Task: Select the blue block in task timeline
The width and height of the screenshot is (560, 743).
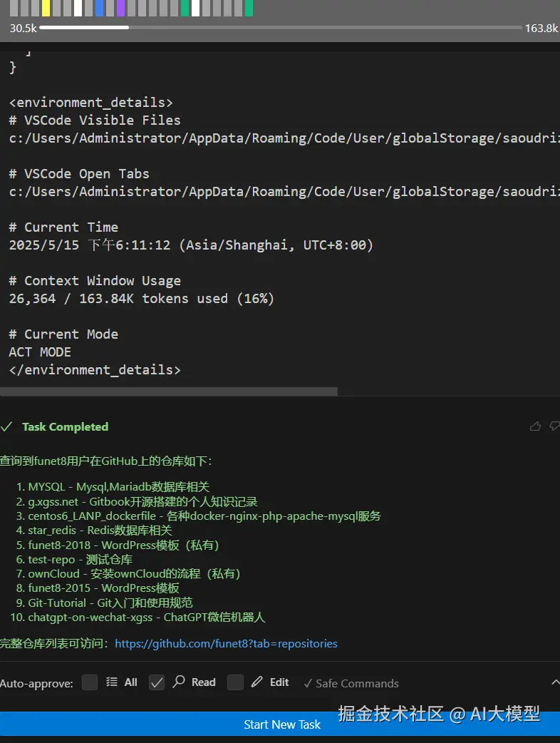Action: 99,9
